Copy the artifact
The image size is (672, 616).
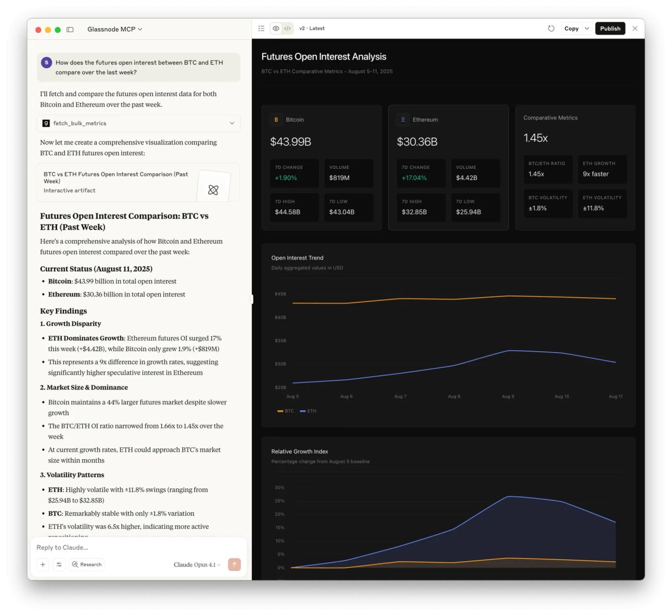(x=571, y=28)
